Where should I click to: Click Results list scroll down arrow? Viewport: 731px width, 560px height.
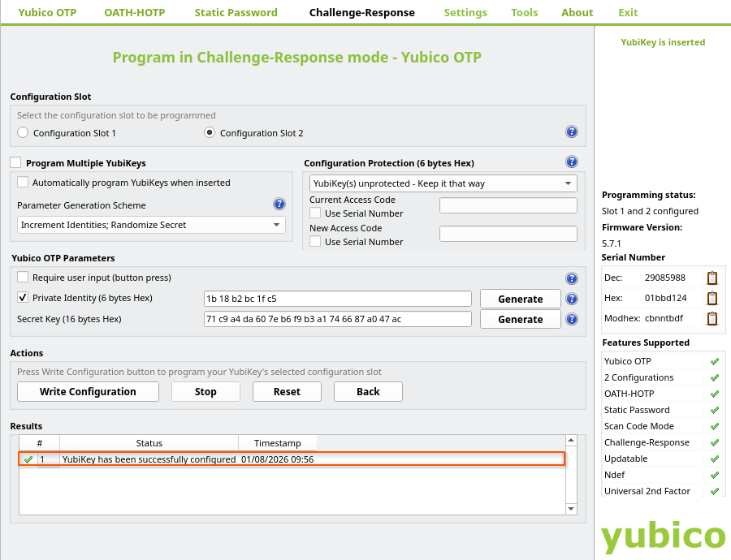[571, 509]
